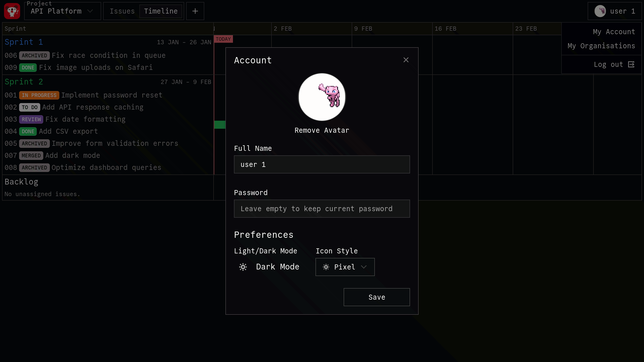The width and height of the screenshot is (644, 362).
Task: Expand the API Platform project selector
Action: pyautogui.click(x=62, y=11)
